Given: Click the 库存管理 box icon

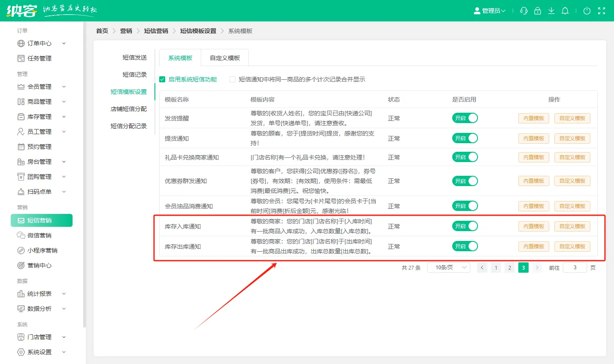Looking at the screenshot, I should point(21,117).
